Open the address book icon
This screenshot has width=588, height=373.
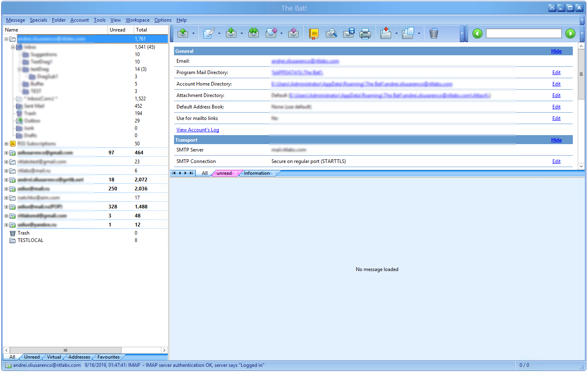pyautogui.click(x=314, y=34)
